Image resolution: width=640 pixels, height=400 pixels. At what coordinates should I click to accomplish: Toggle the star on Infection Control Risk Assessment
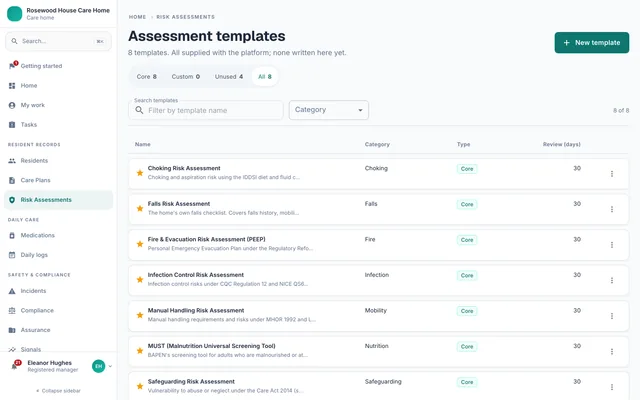click(x=140, y=279)
